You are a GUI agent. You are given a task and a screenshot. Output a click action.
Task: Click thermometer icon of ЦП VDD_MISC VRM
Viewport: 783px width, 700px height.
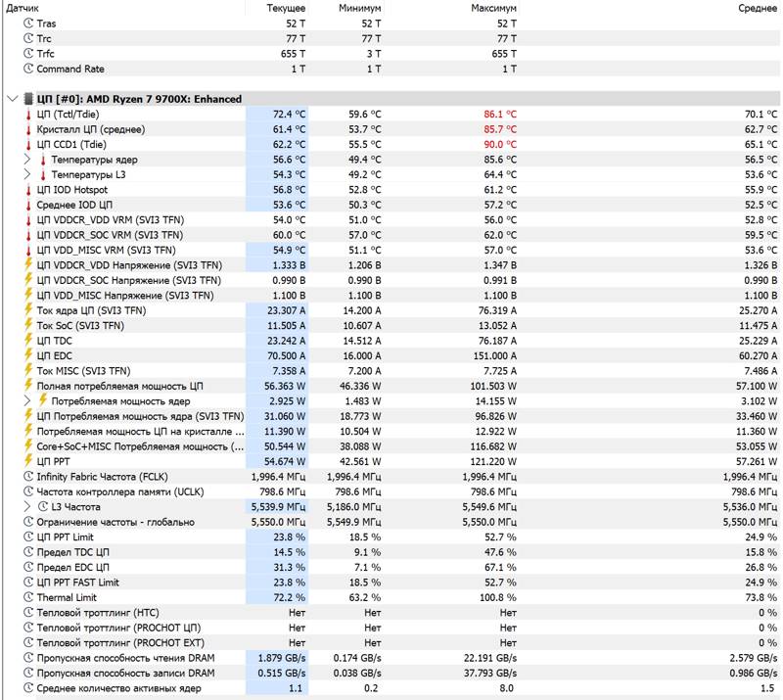(x=28, y=251)
